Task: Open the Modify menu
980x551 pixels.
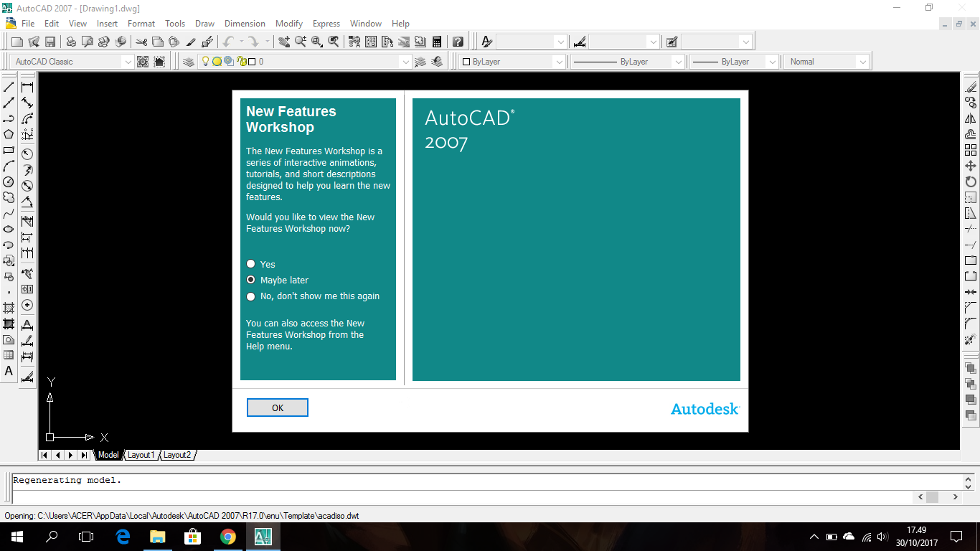Action: 289,24
